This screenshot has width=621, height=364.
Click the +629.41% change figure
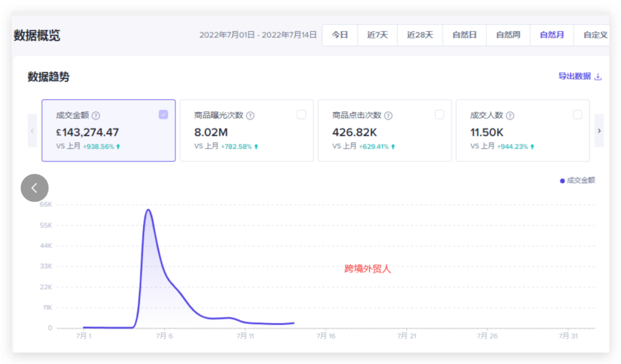[374, 147]
